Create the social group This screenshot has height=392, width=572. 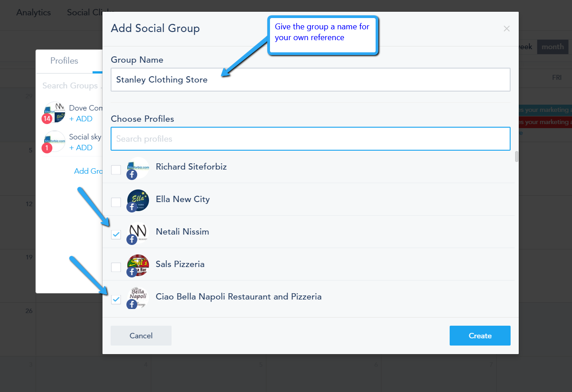[480, 336]
